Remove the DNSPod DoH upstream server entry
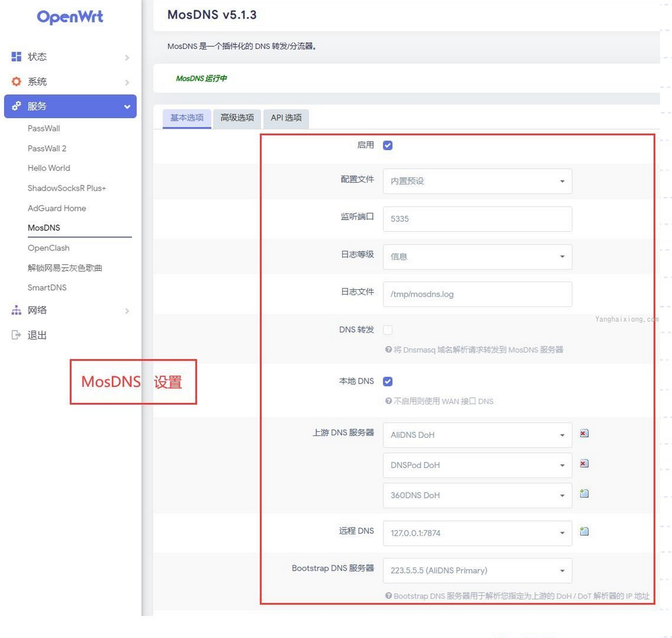This screenshot has height=638, width=672. pyautogui.click(x=584, y=464)
